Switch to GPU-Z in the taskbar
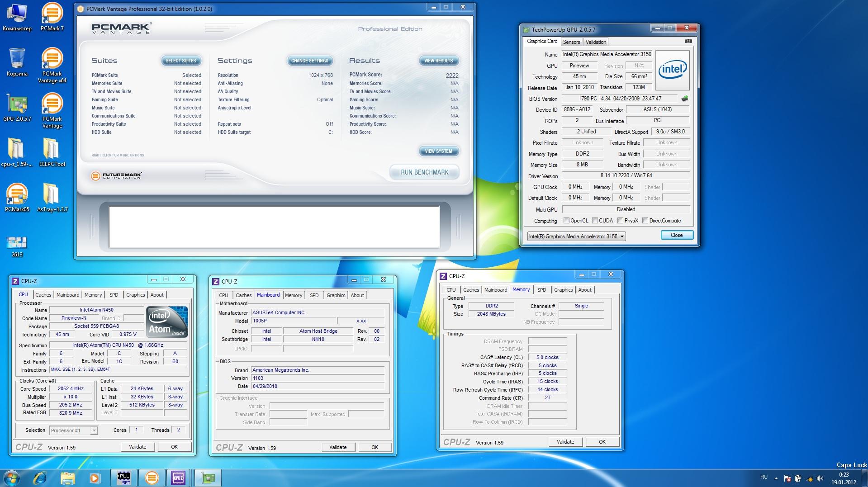The height and width of the screenshot is (487, 868). pos(208,478)
